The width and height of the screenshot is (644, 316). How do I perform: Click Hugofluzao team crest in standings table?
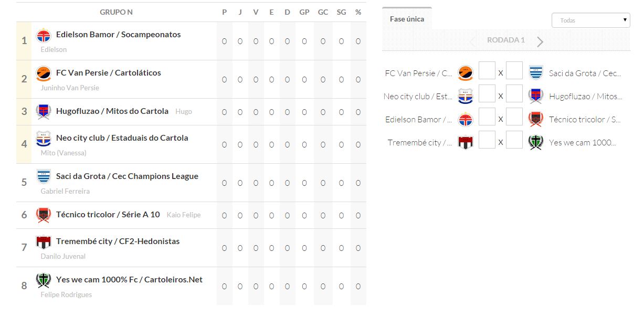pyautogui.click(x=44, y=111)
